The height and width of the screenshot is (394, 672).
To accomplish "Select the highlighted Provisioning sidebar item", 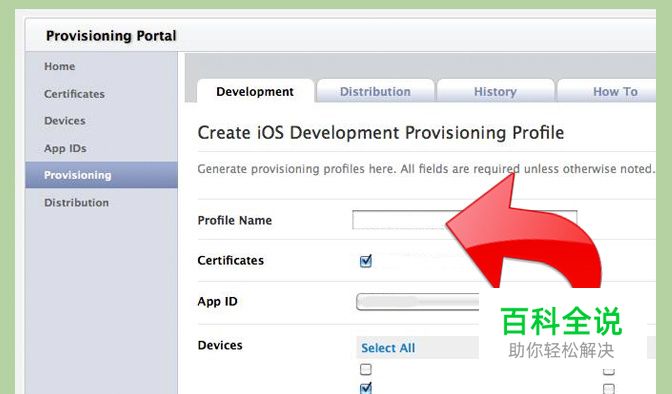I will [101, 175].
